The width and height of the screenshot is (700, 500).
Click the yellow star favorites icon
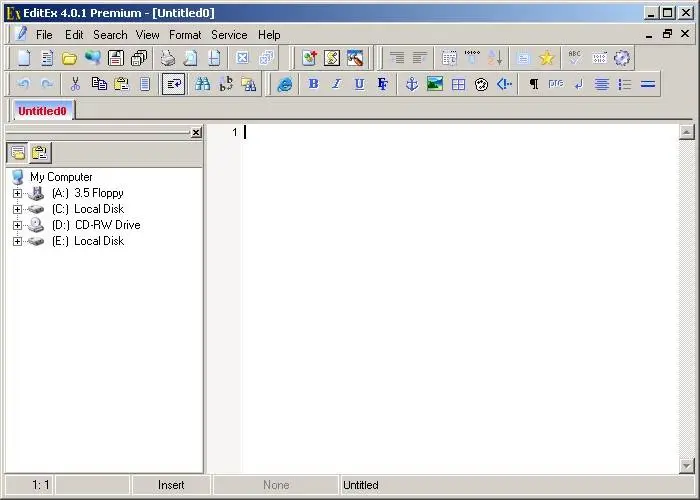(546, 58)
